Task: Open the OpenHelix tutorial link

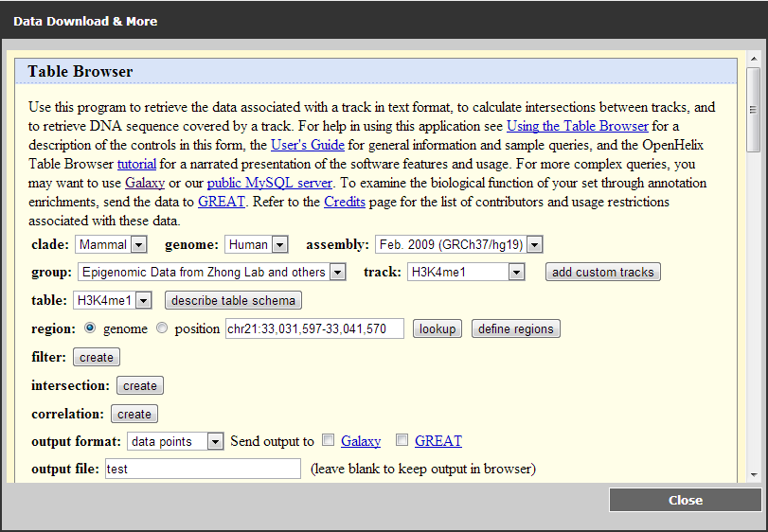Action: pos(136,164)
